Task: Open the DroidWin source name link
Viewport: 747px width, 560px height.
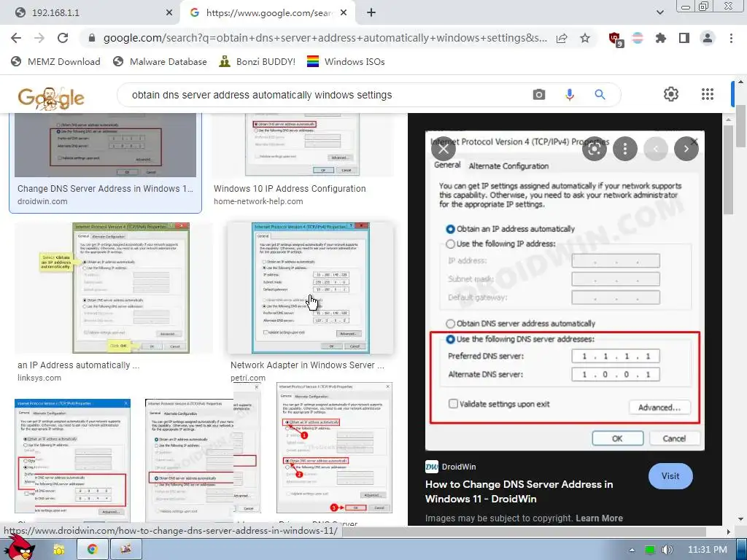Action: [x=451, y=467]
